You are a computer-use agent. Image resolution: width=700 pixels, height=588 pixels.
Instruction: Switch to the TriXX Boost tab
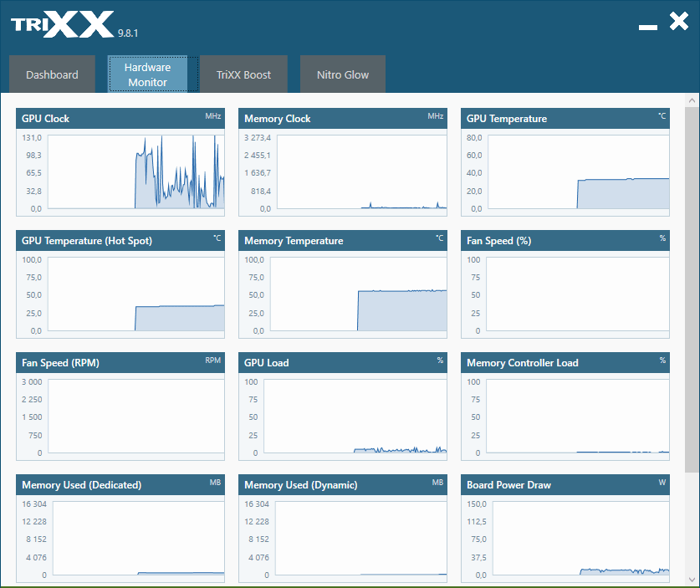pyautogui.click(x=243, y=74)
